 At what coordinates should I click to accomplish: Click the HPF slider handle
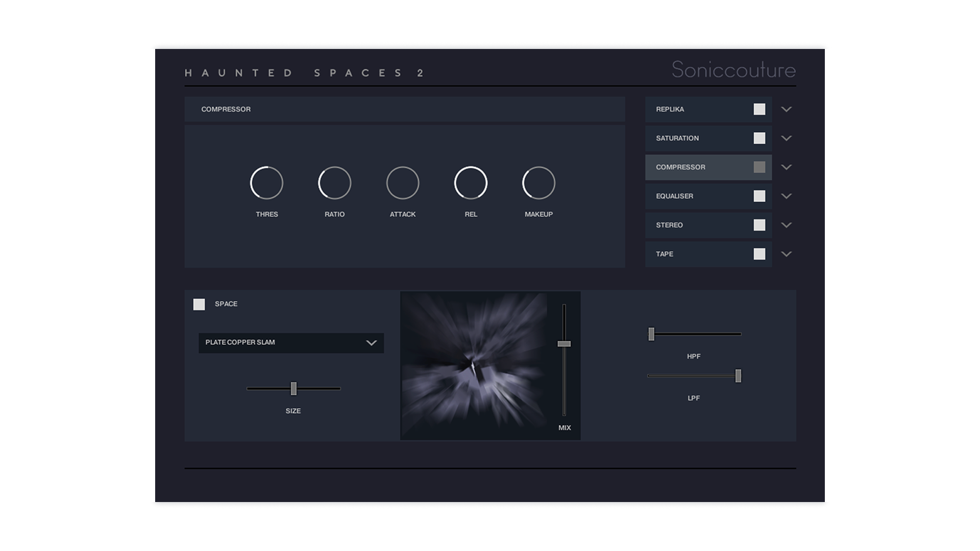651,334
